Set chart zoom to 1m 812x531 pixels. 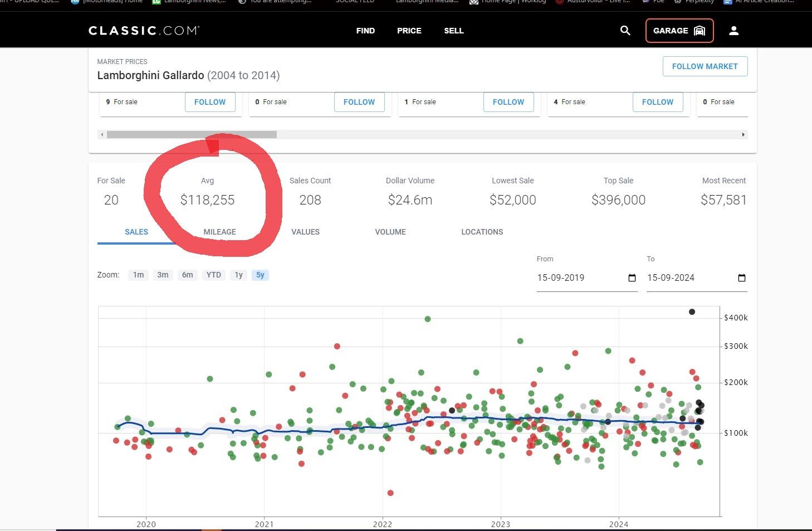(x=138, y=275)
